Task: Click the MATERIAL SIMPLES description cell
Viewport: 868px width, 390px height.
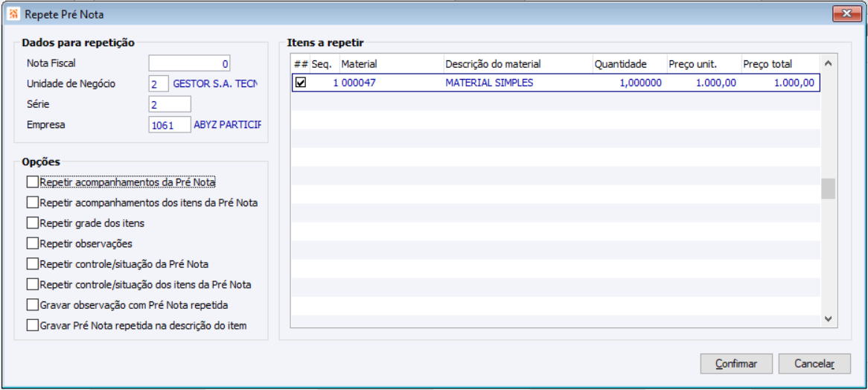Action: [518, 83]
